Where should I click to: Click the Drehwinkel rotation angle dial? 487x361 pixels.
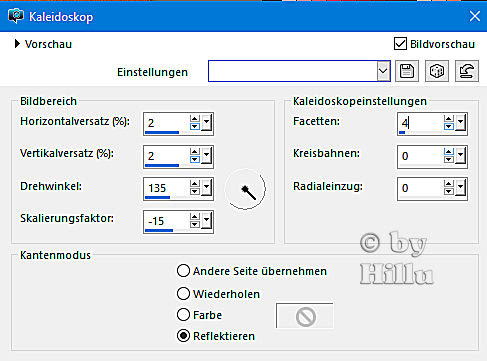[x=245, y=189]
